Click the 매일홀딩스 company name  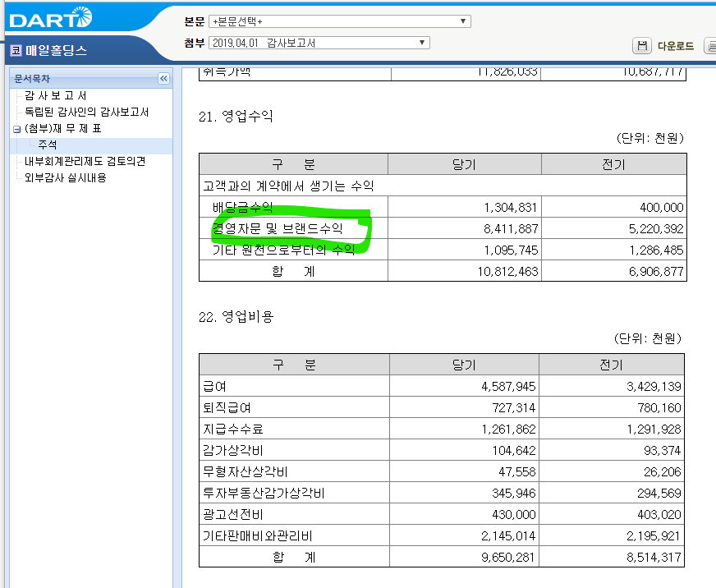54,49
